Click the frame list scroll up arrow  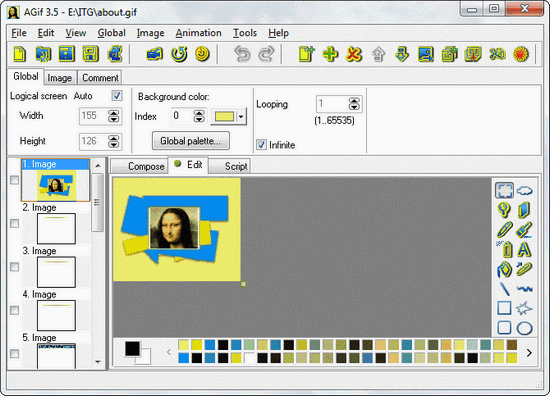[x=98, y=165]
